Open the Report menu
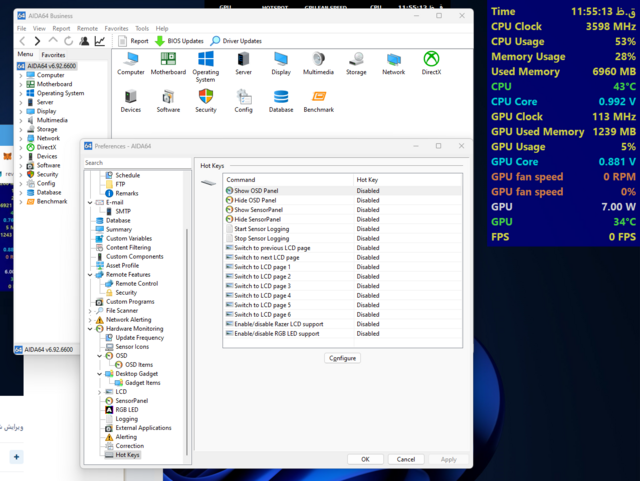Screen dimensions: 640x481 [61, 29]
